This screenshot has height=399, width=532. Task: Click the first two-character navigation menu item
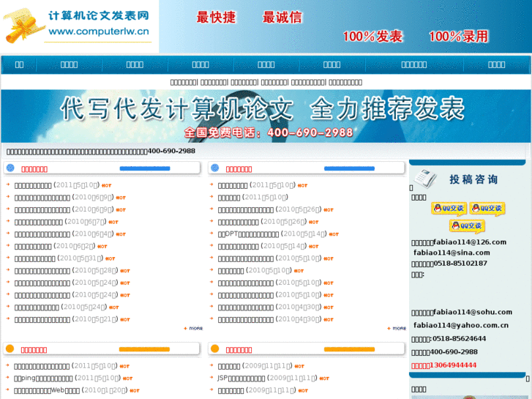point(19,64)
